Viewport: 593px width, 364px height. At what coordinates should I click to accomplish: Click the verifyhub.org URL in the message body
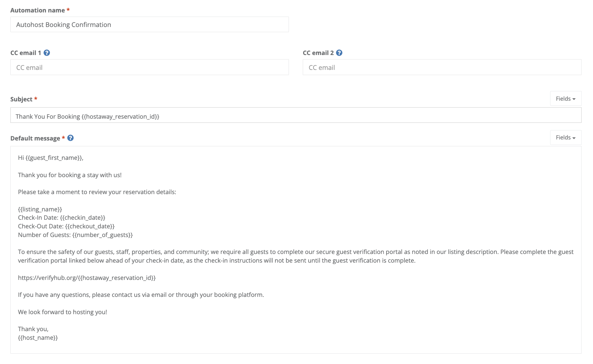pyautogui.click(x=86, y=277)
